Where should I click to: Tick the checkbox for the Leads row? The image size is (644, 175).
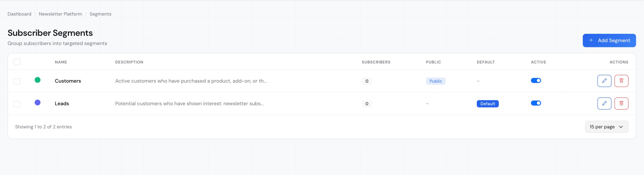(17, 104)
